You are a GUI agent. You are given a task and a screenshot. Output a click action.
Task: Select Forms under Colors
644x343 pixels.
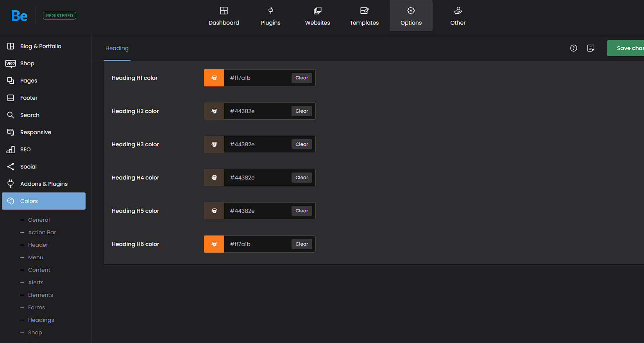[x=36, y=307]
